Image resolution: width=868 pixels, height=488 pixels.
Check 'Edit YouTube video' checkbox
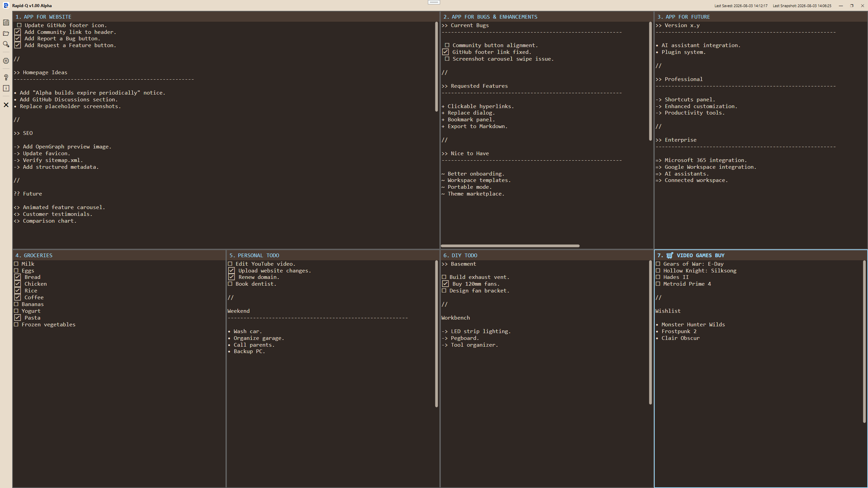click(x=230, y=264)
